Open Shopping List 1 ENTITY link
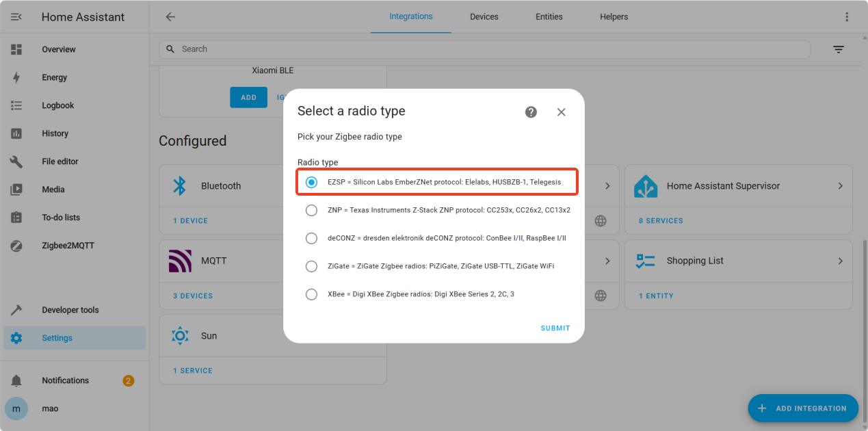The width and height of the screenshot is (868, 431). [656, 296]
